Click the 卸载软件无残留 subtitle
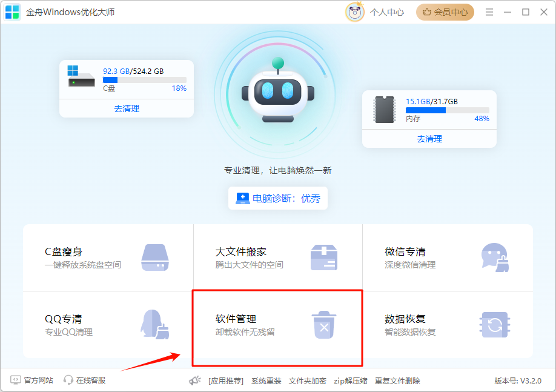The height and width of the screenshot is (392, 556). click(245, 332)
